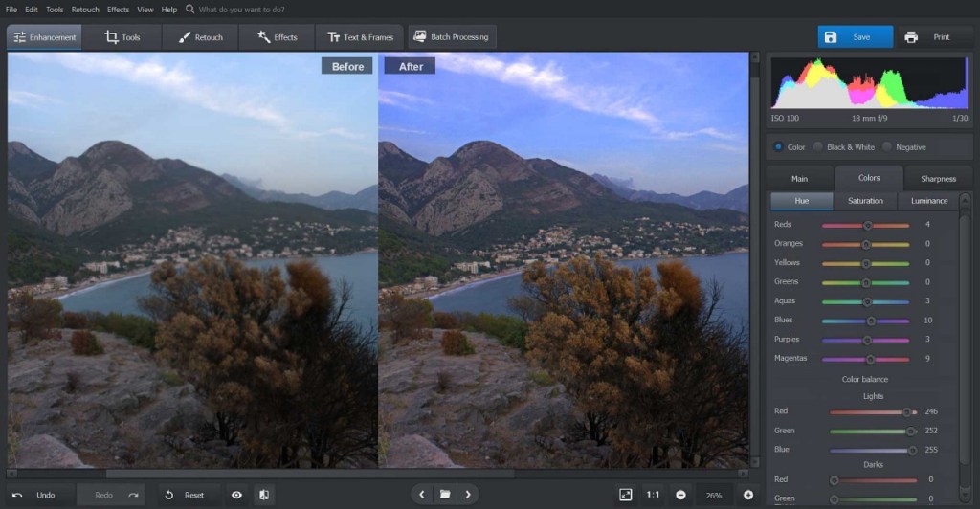Viewport: 980px width, 509px height.
Task: Go to the next photo arrow
Action: (468, 495)
